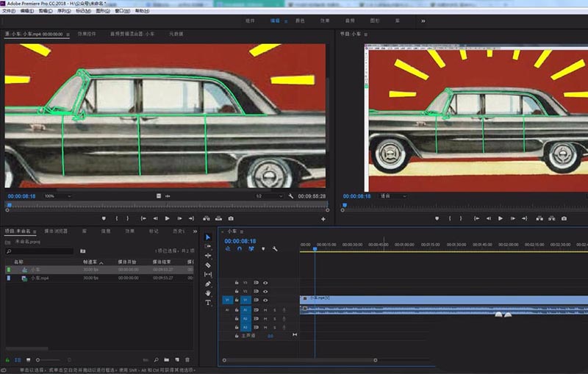Open the 编辑 menu in the menu bar
Image resolution: width=588 pixels, height=374 pixels.
point(27,12)
